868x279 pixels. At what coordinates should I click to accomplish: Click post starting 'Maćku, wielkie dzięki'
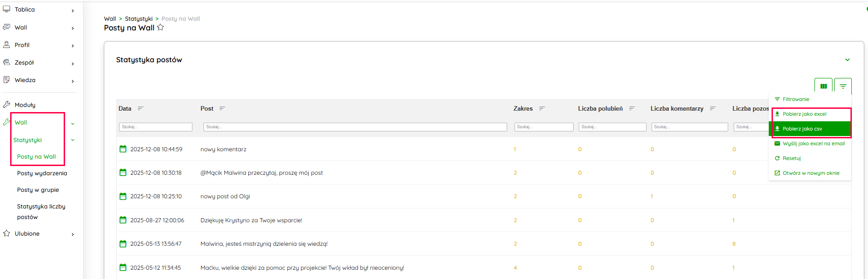302,268
